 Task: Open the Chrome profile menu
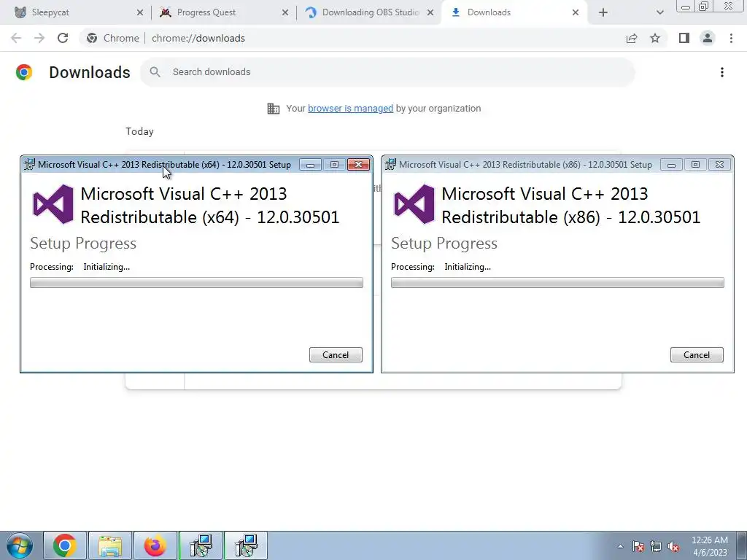coord(708,38)
